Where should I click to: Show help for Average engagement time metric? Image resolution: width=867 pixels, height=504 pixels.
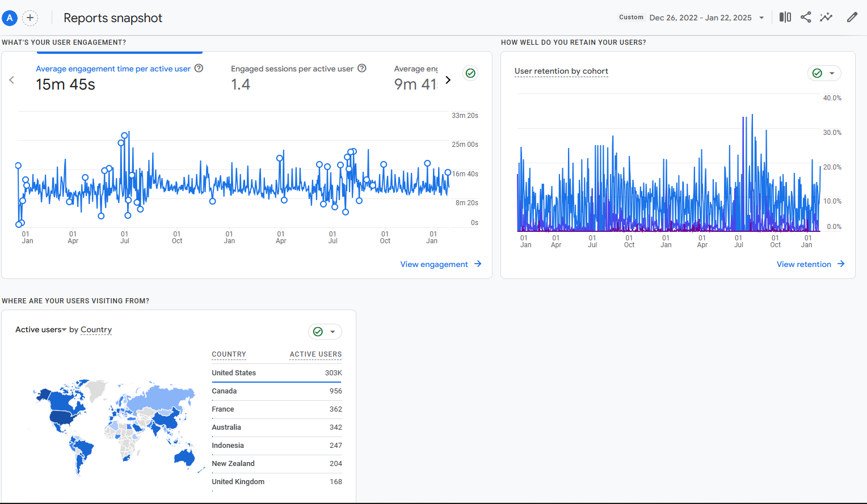tap(199, 69)
